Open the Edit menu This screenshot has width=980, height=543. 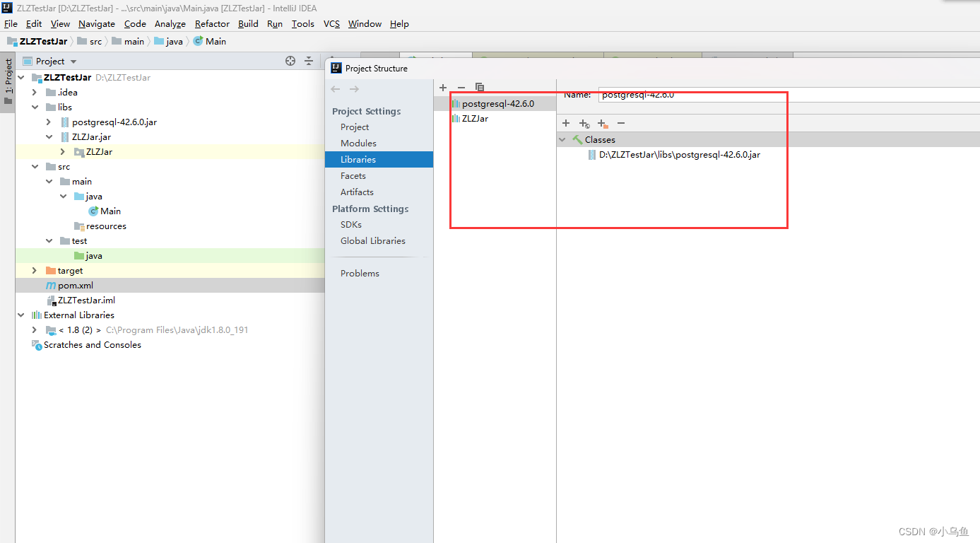click(x=34, y=23)
